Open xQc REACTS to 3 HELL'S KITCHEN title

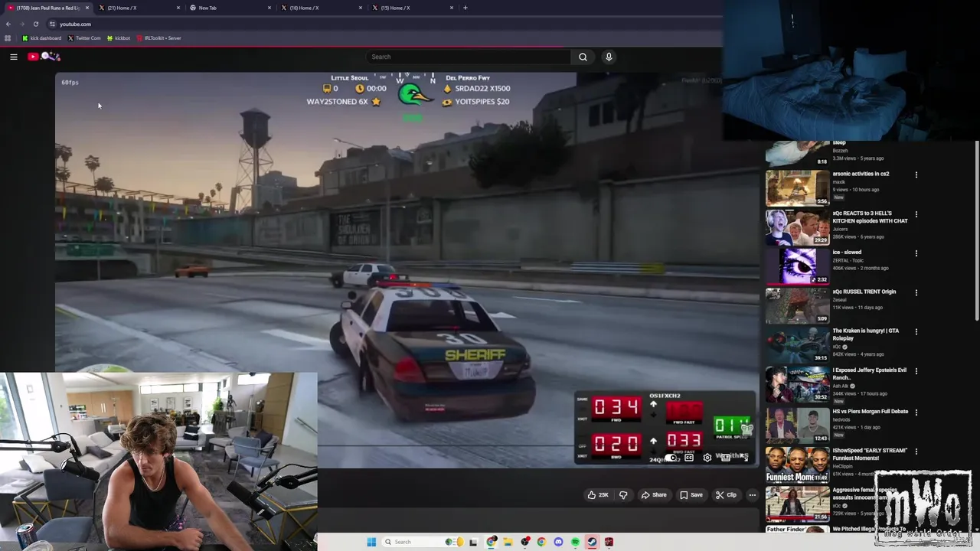[870, 217]
